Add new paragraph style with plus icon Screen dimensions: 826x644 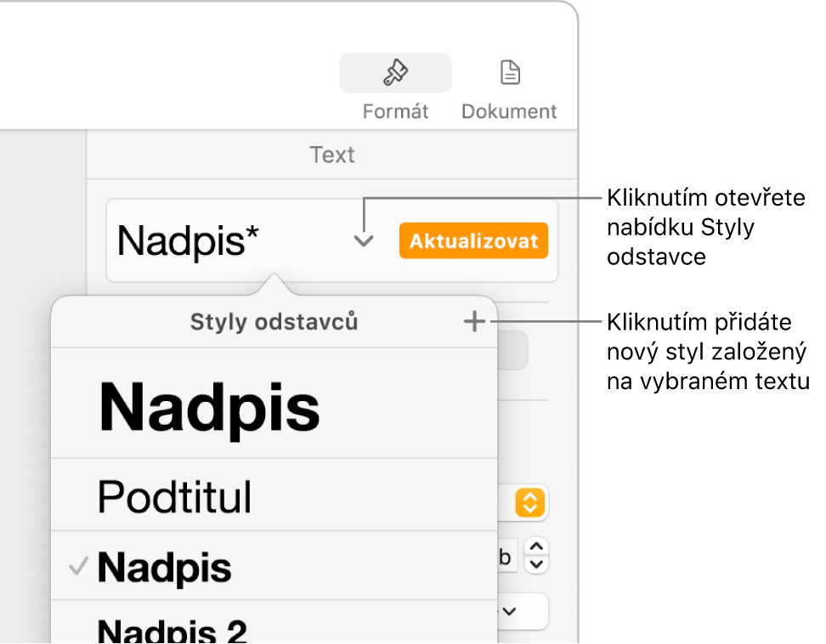[x=474, y=321]
